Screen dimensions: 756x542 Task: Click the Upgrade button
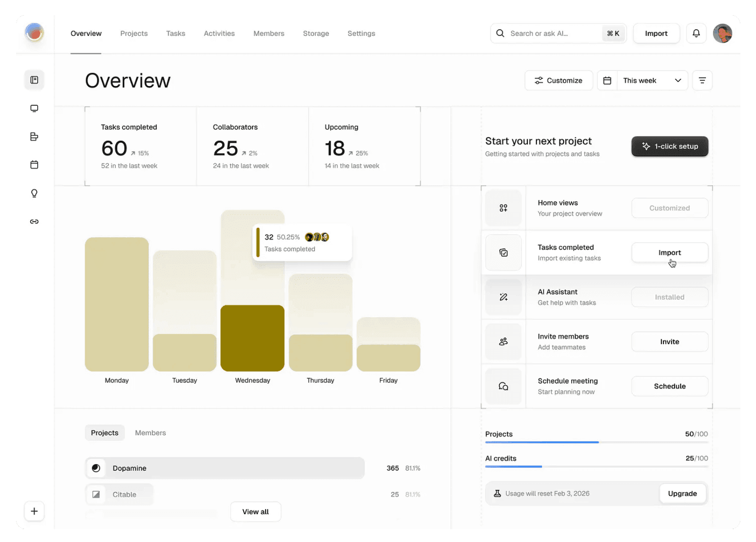(x=682, y=493)
